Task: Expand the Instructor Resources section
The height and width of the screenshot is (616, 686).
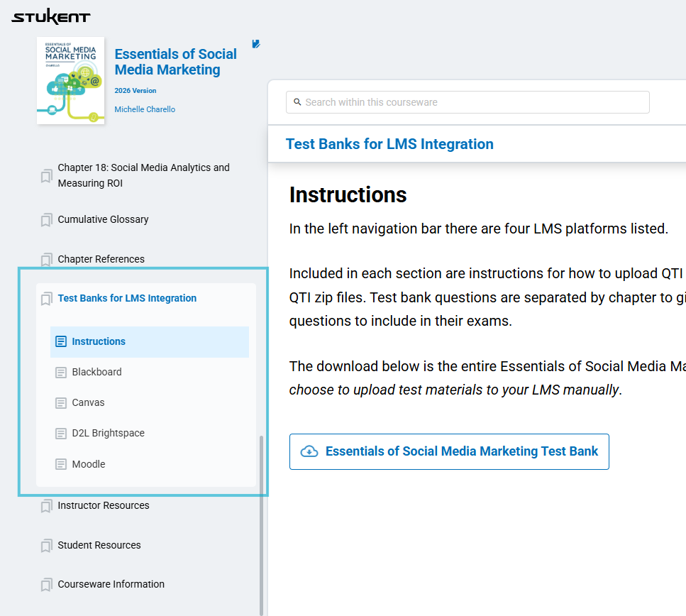Action: pyautogui.click(x=104, y=505)
